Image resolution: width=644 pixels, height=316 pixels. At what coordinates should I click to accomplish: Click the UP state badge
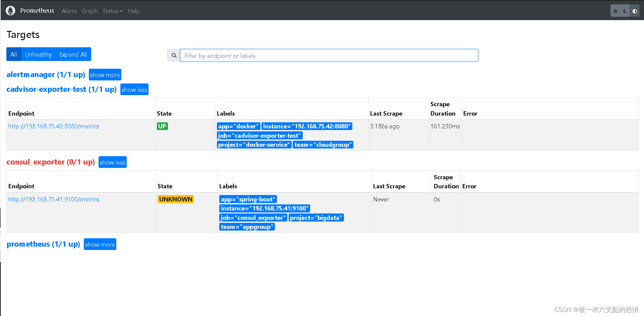tap(162, 126)
